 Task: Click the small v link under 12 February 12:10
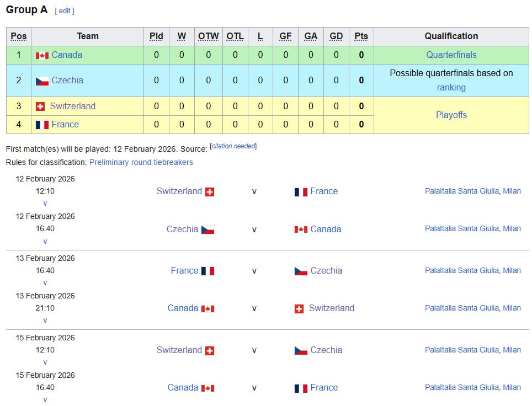[45, 204]
